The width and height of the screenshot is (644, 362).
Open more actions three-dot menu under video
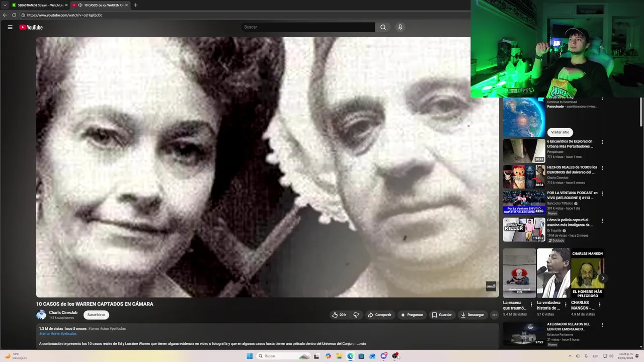tap(494, 315)
